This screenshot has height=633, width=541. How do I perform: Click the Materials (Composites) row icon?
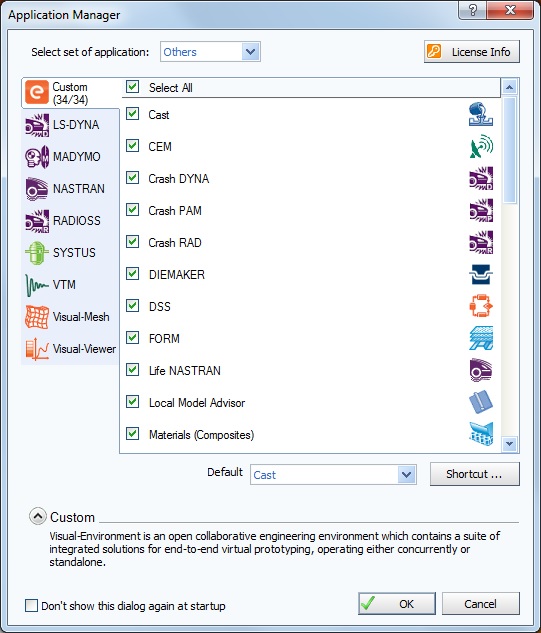coord(481,434)
